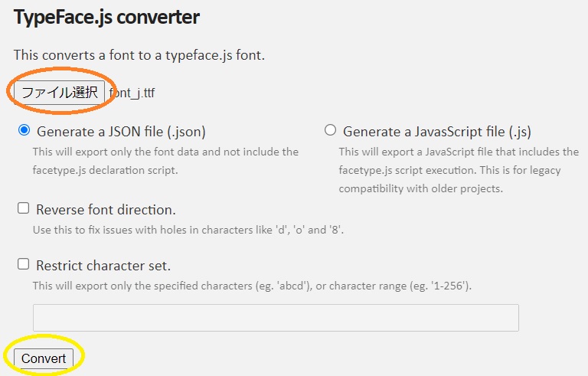
Task: Enable the Reverse font direction checkbox
Action: [x=24, y=208]
